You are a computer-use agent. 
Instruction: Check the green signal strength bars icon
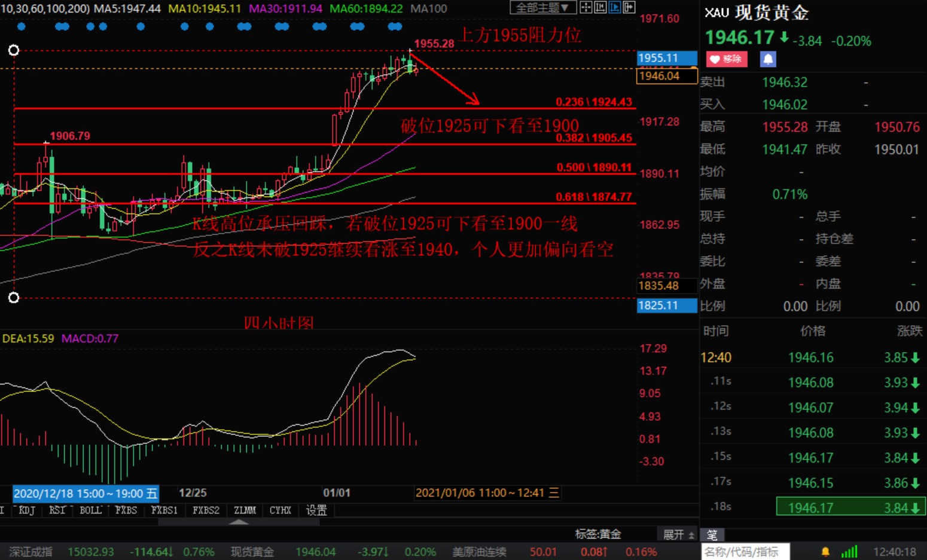[850, 552]
